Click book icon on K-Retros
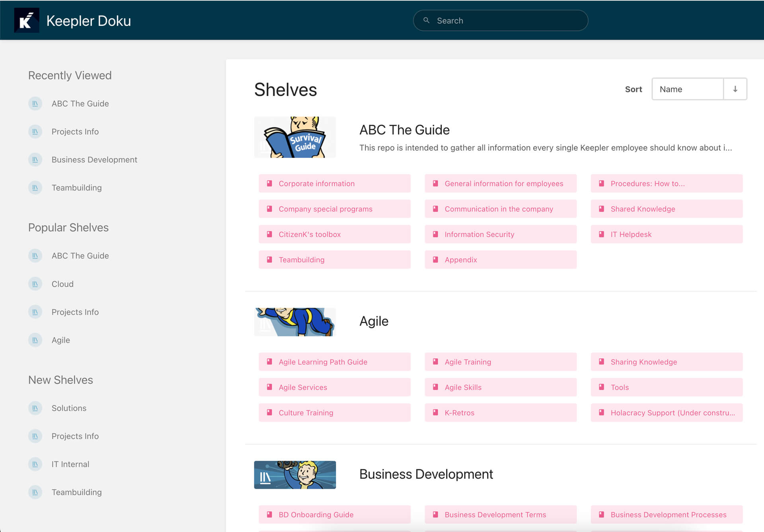 435,413
